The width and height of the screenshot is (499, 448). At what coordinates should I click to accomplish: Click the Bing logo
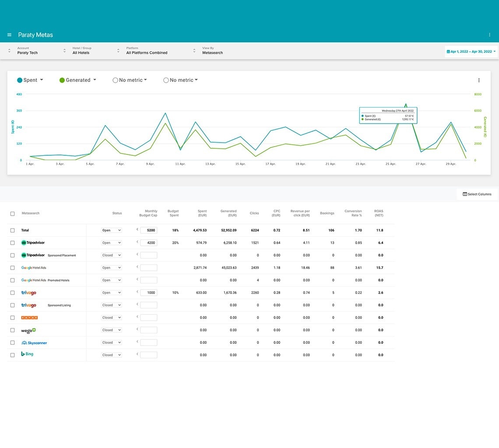tap(27, 354)
